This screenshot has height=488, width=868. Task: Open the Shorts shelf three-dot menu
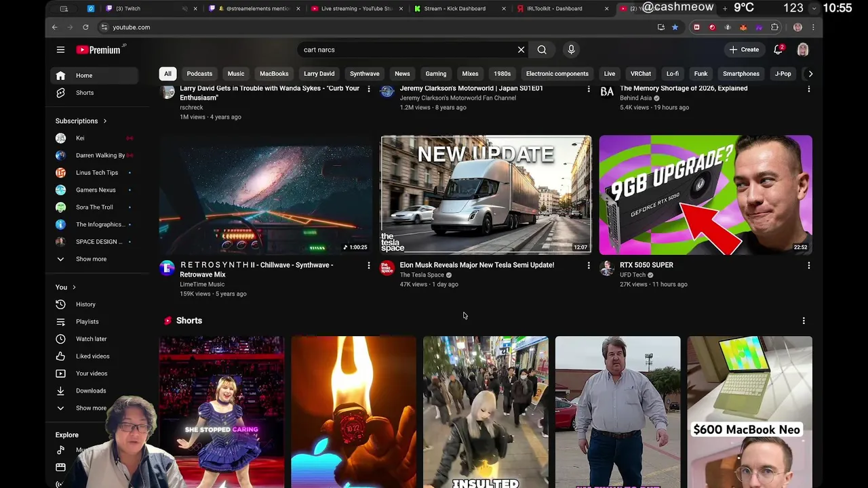[804, 321]
